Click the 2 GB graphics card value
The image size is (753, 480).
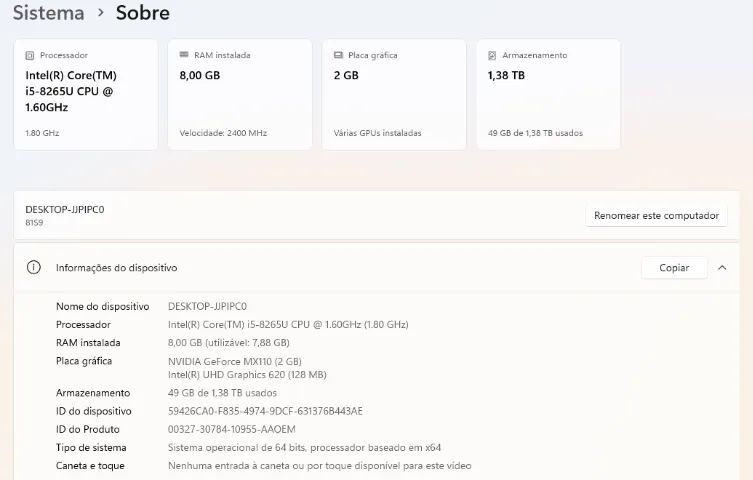(x=346, y=75)
